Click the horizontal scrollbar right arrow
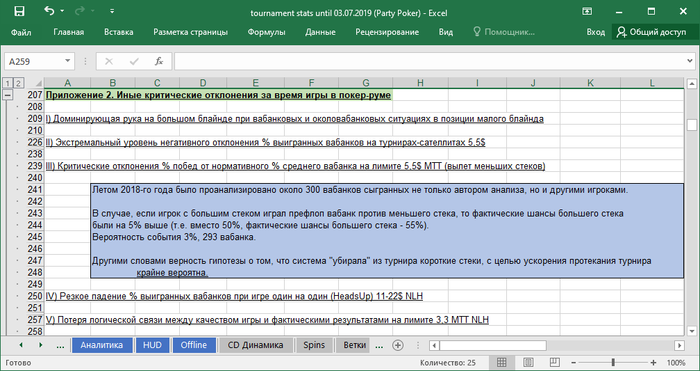700x371 pixels. coord(679,345)
